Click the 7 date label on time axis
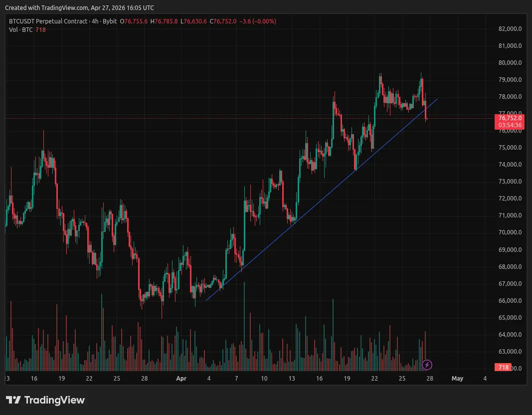This screenshot has height=415, width=532. [236, 379]
